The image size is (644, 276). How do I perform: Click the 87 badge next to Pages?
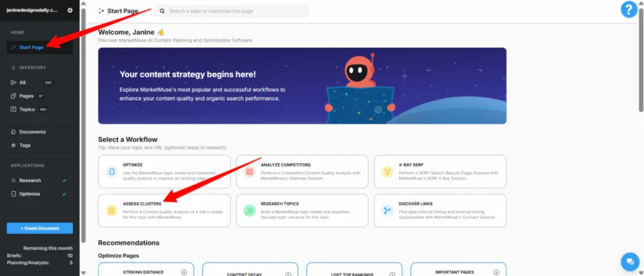tap(41, 96)
